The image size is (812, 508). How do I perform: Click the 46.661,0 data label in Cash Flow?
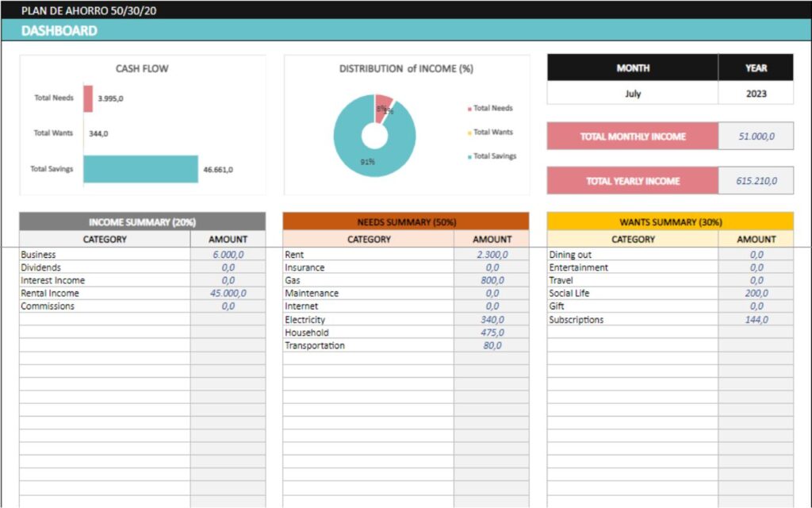218,170
